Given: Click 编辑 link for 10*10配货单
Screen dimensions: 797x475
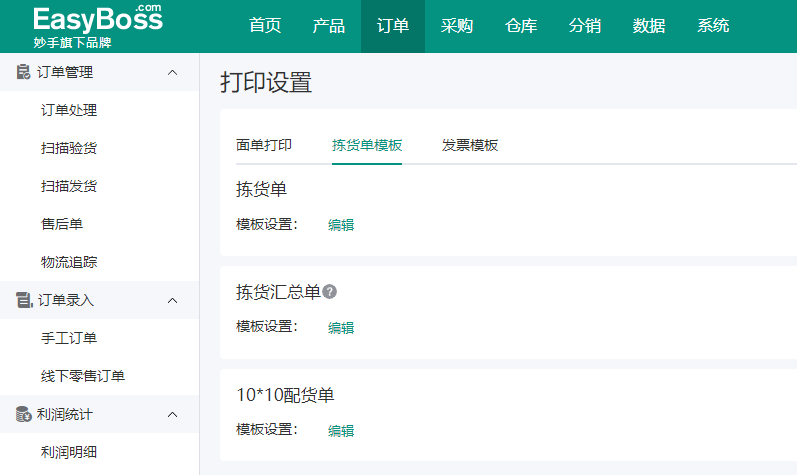Looking at the screenshot, I should point(341,431).
